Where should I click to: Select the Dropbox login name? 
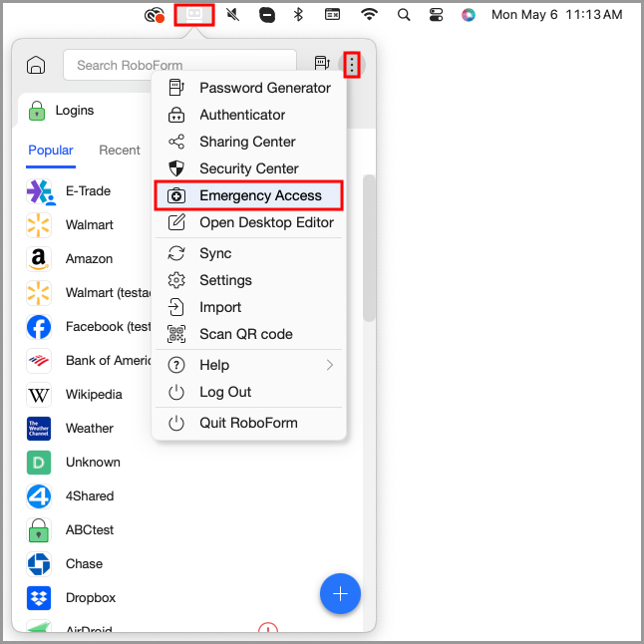91,598
